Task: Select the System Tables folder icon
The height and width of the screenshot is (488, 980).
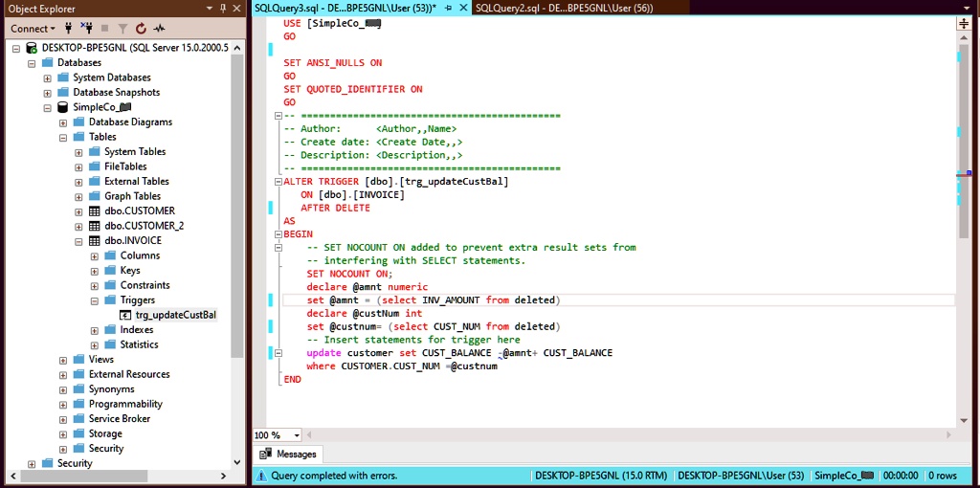Action: [x=94, y=152]
